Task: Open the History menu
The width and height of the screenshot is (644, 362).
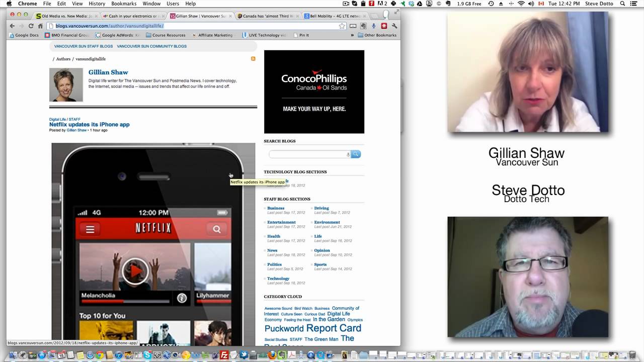Action: (x=97, y=4)
